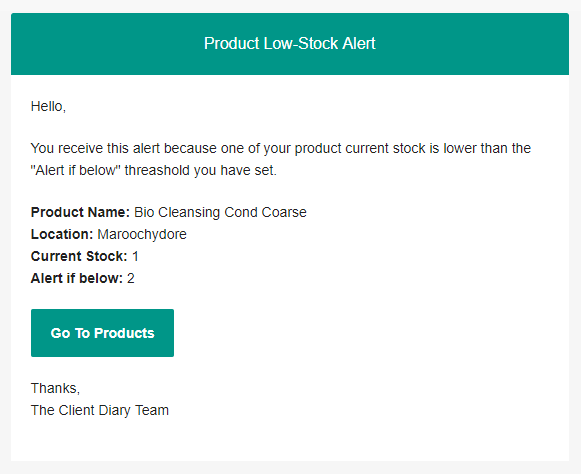The image size is (581, 474).
Task: Click the Product Name: bold label
Action: [80, 212]
